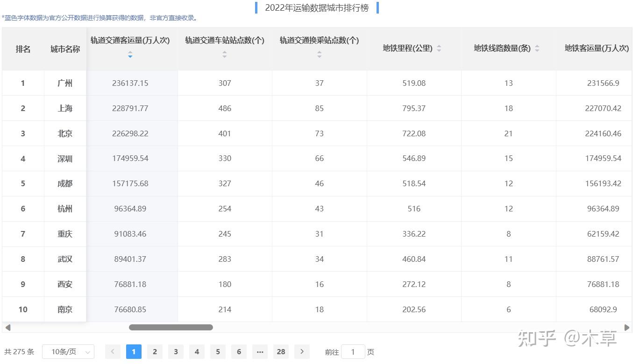
Task: Click the 共 275 条 total count text
Action: coord(19,352)
